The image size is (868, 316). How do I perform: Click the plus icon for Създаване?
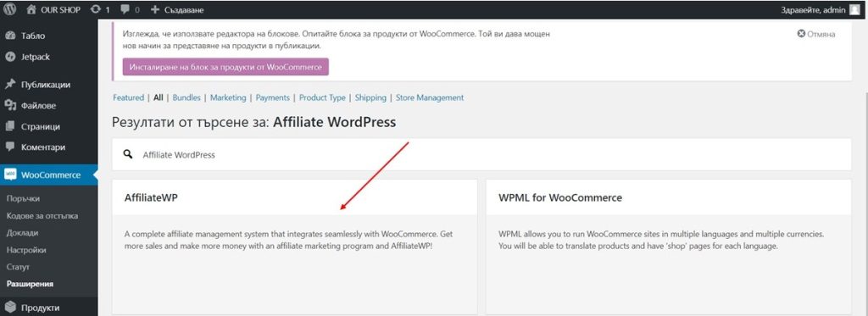point(155,9)
